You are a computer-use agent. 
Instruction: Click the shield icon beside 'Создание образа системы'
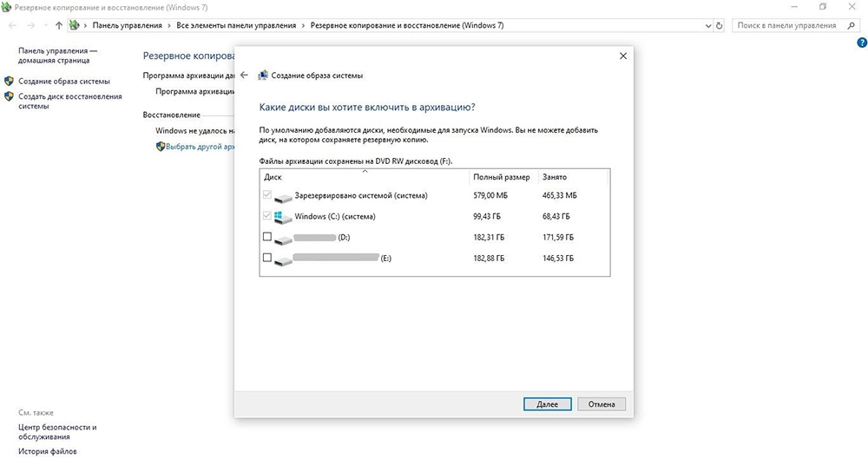[x=9, y=82]
